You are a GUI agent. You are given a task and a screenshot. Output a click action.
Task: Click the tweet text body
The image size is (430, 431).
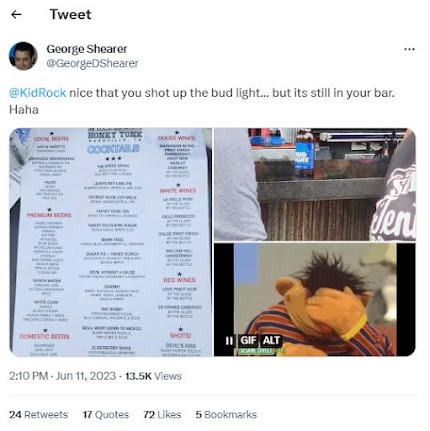(x=202, y=101)
